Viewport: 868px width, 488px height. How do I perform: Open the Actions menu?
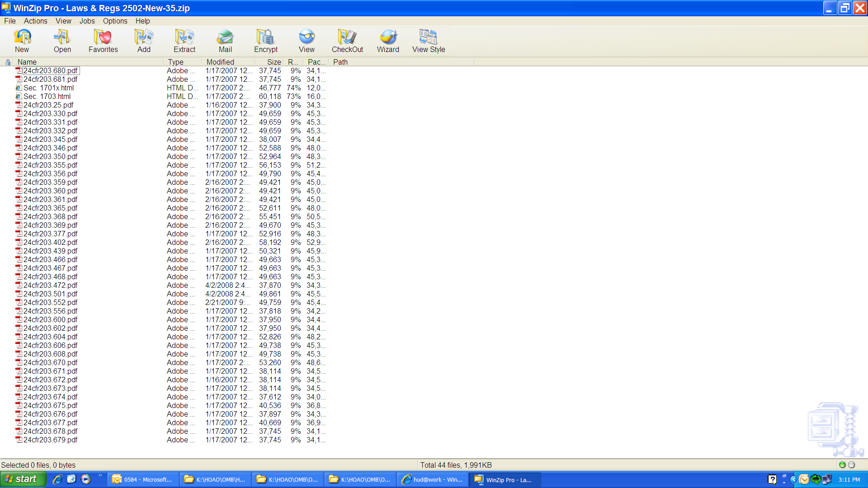coord(35,21)
